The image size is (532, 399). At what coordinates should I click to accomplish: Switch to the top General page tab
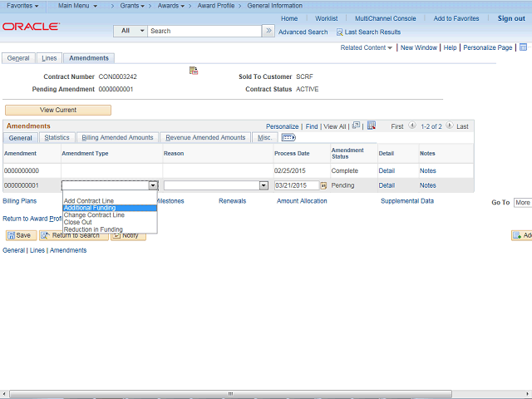coord(18,58)
